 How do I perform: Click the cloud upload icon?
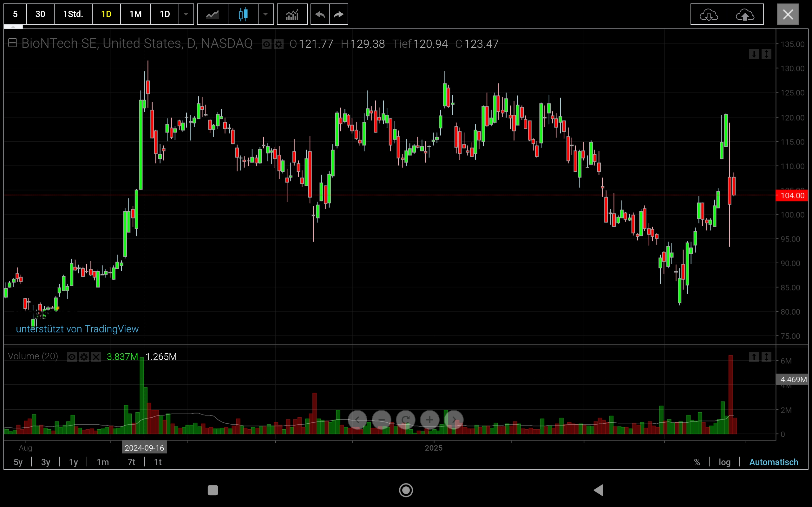tap(745, 15)
